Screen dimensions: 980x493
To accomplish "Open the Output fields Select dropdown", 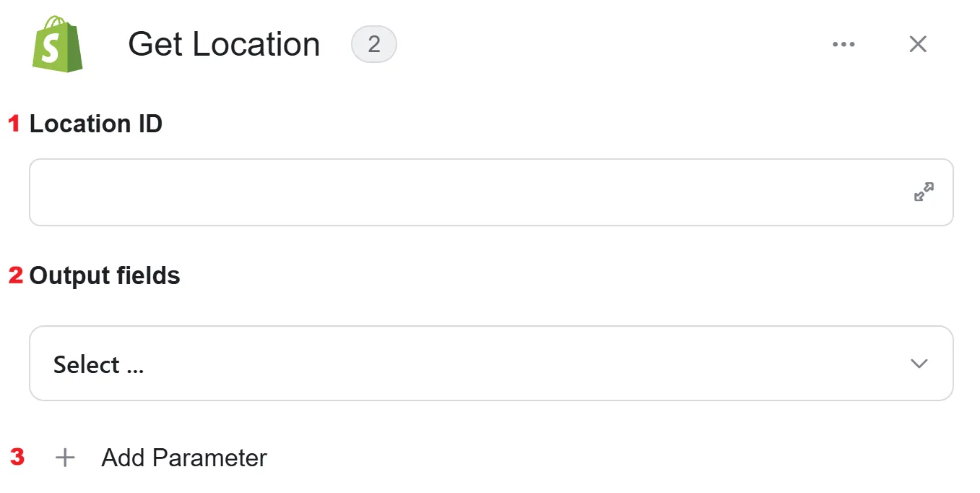I will (491, 364).
